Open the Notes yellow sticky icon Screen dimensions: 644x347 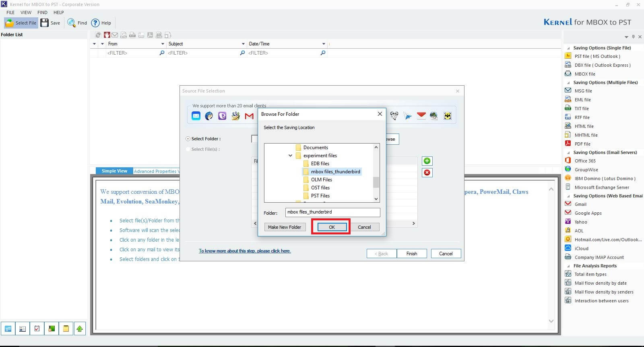[x=66, y=329]
